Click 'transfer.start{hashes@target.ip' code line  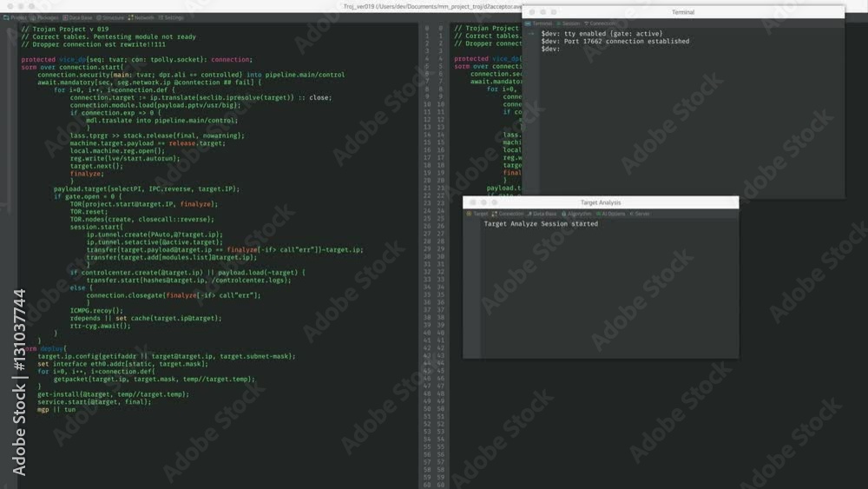188,281
